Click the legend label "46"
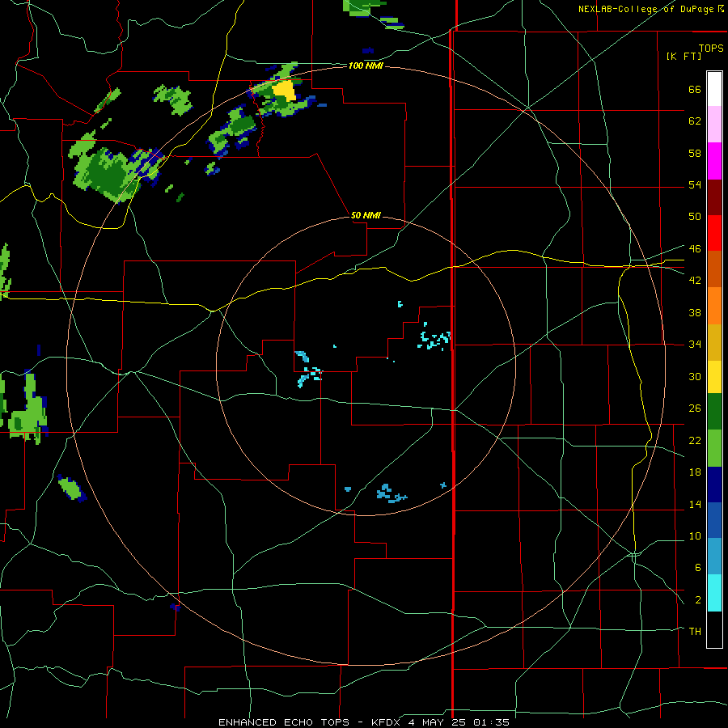This screenshot has width=728, height=728. click(x=695, y=248)
